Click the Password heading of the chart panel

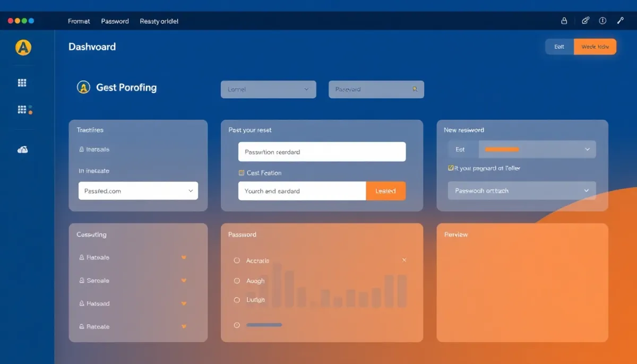(242, 235)
